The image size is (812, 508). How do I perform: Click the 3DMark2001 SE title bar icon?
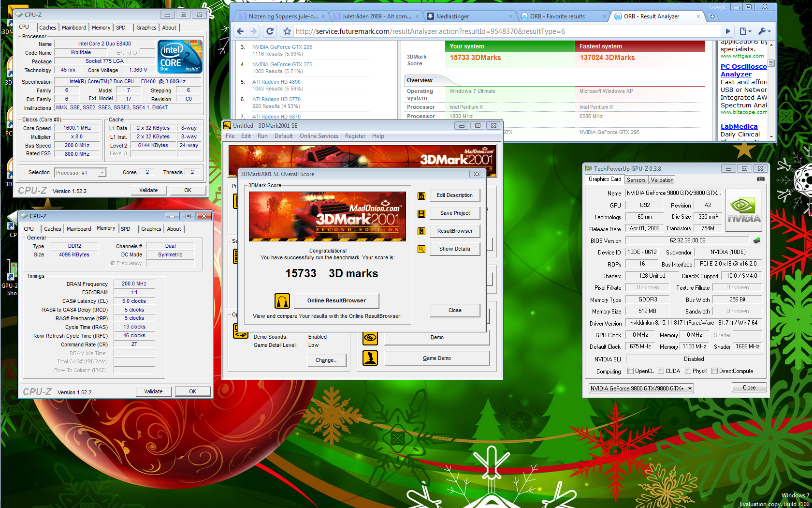pyautogui.click(x=227, y=125)
